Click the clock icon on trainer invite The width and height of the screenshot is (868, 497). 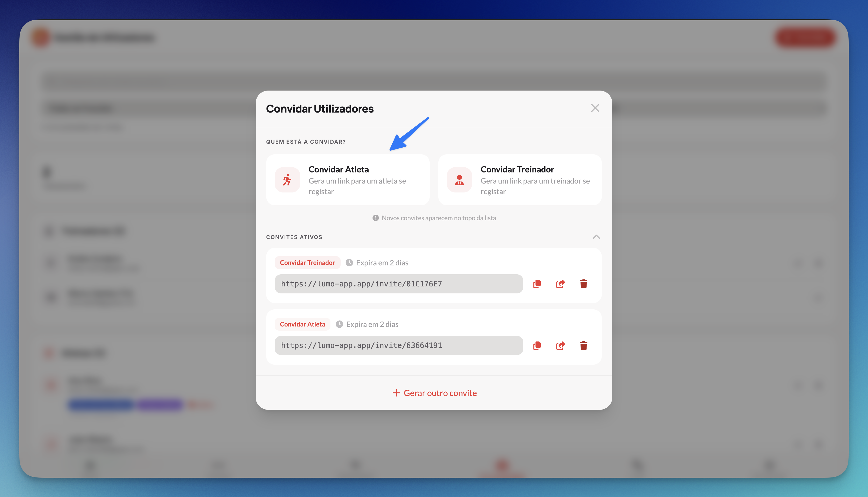349,263
